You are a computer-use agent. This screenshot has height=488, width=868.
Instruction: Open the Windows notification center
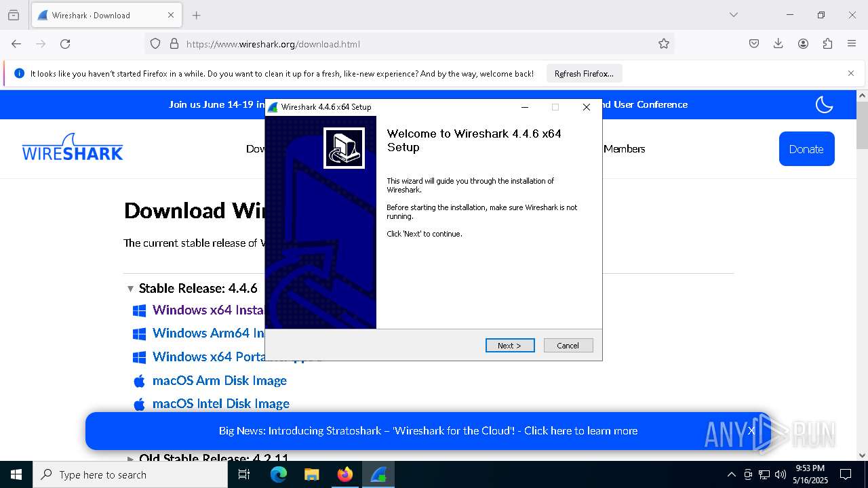click(846, 474)
